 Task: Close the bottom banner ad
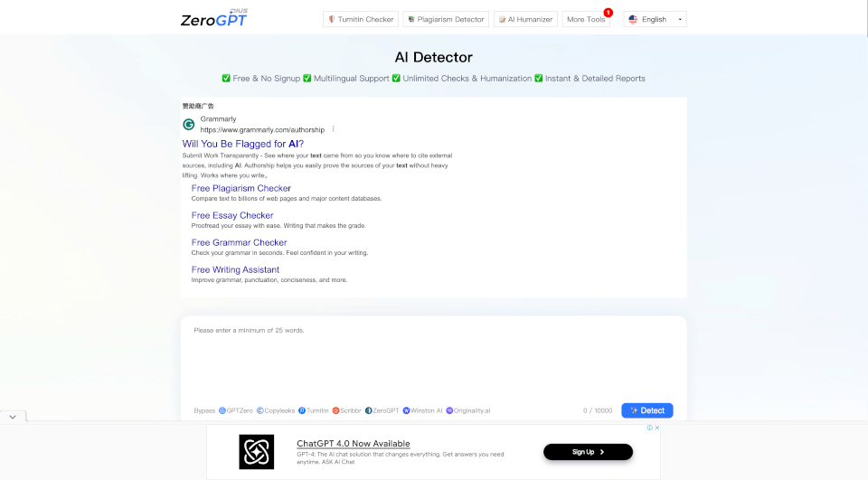pyautogui.click(x=657, y=428)
